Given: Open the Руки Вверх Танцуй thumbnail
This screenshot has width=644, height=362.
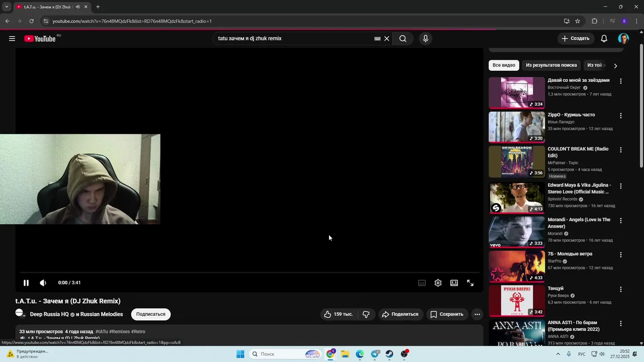Looking at the screenshot, I should point(517,301).
